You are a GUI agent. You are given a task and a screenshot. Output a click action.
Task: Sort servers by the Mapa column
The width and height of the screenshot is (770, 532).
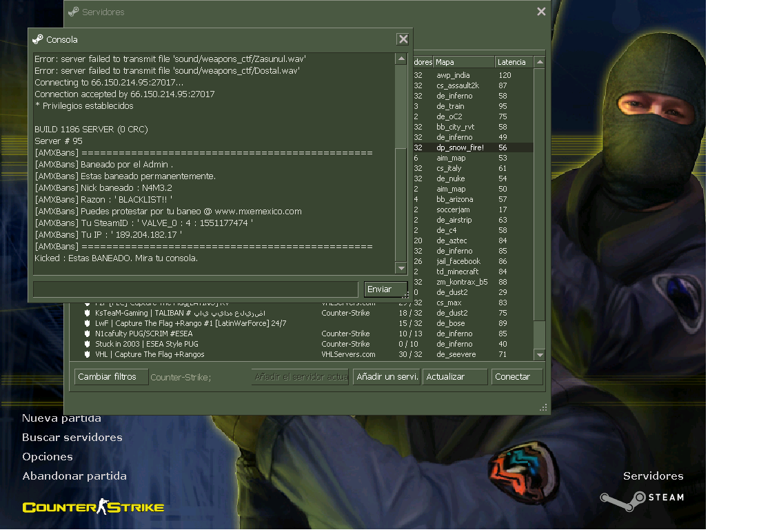coord(463,62)
